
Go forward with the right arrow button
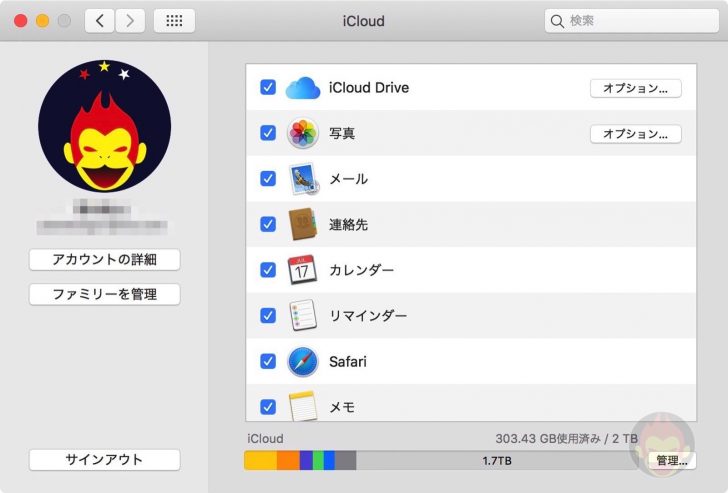tap(130, 21)
